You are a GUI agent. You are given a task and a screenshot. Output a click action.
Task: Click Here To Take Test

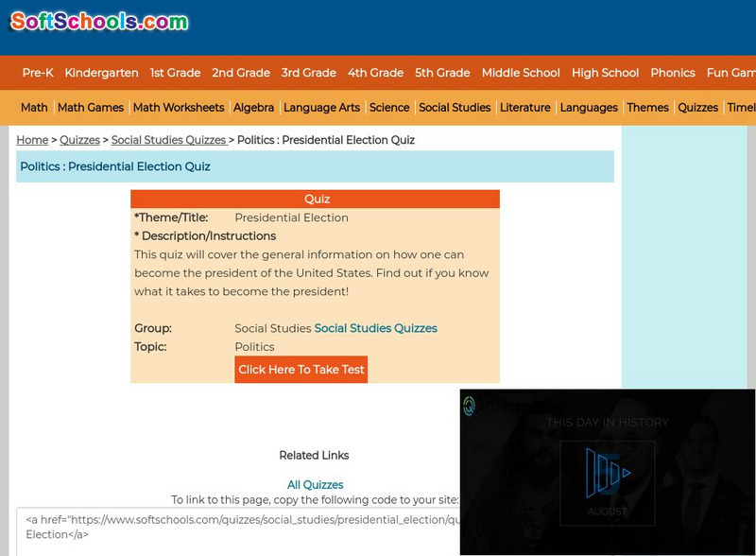(300, 371)
